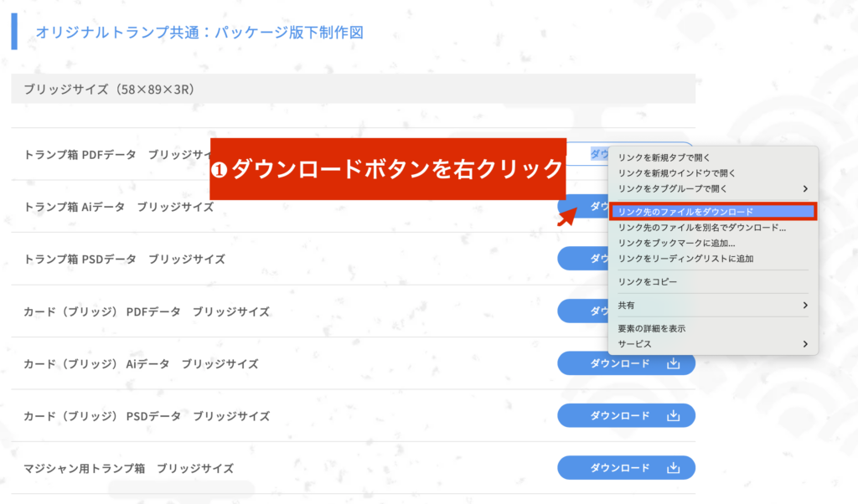Expand リンクをタブグループで開く submenu arrow
The height and width of the screenshot is (504, 858).
(805, 188)
